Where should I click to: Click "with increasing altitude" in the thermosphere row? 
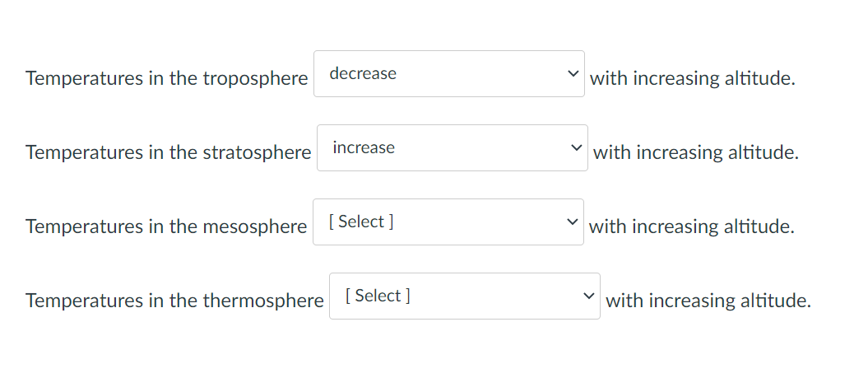pyautogui.click(x=708, y=301)
